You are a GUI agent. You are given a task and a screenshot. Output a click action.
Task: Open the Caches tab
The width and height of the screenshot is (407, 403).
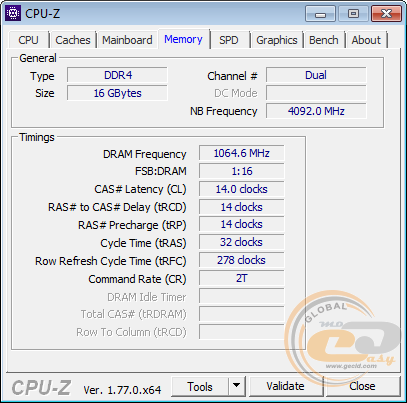(x=73, y=40)
